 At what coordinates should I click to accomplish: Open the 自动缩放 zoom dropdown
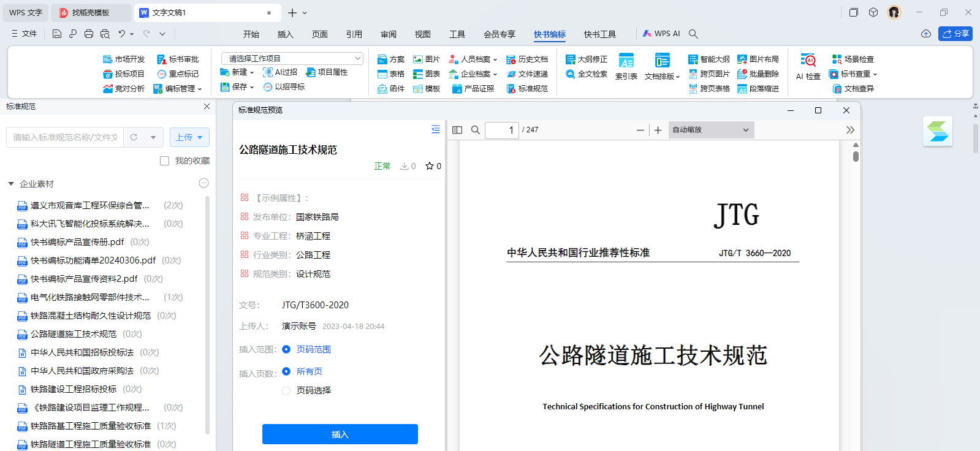tap(710, 130)
